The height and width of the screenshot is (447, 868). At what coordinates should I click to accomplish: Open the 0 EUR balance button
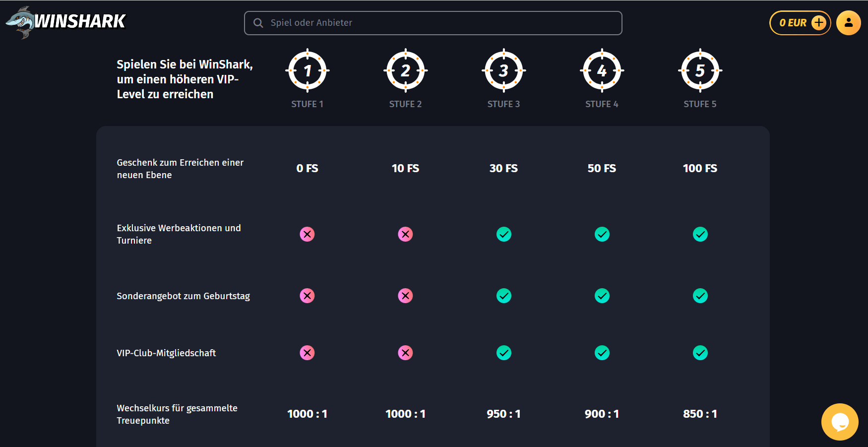pyautogui.click(x=800, y=23)
